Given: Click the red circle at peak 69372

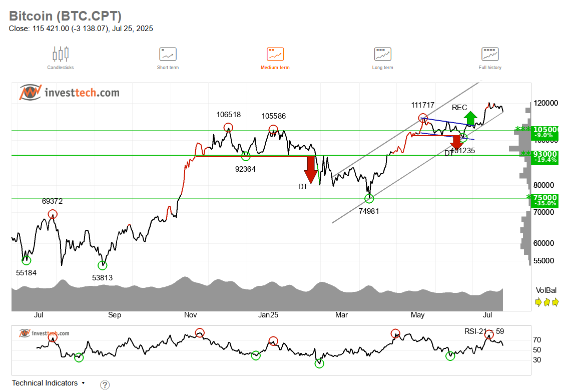Looking at the screenshot, I should click(53, 214).
